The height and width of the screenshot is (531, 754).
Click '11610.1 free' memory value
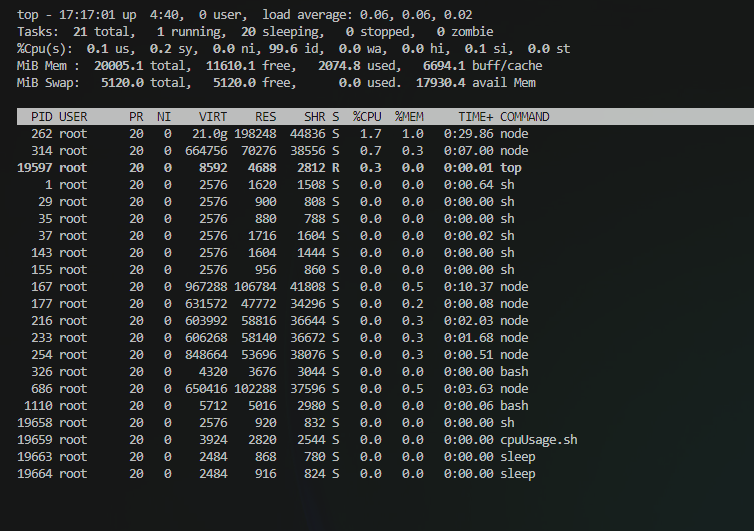(x=248, y=66)
